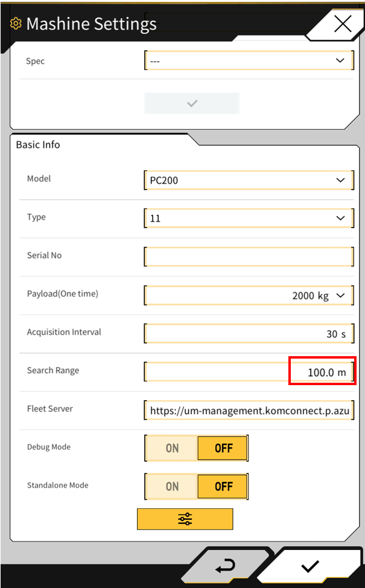Image resolution: width=365 pixels, height=588 pixels.
Task: Expand the Spec dropdown
Action: (249, 61)
